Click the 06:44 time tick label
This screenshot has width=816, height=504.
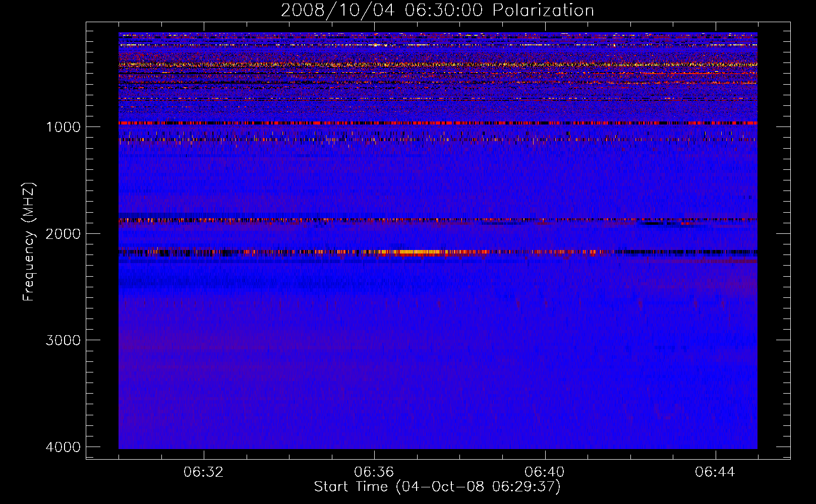point(715,472)
